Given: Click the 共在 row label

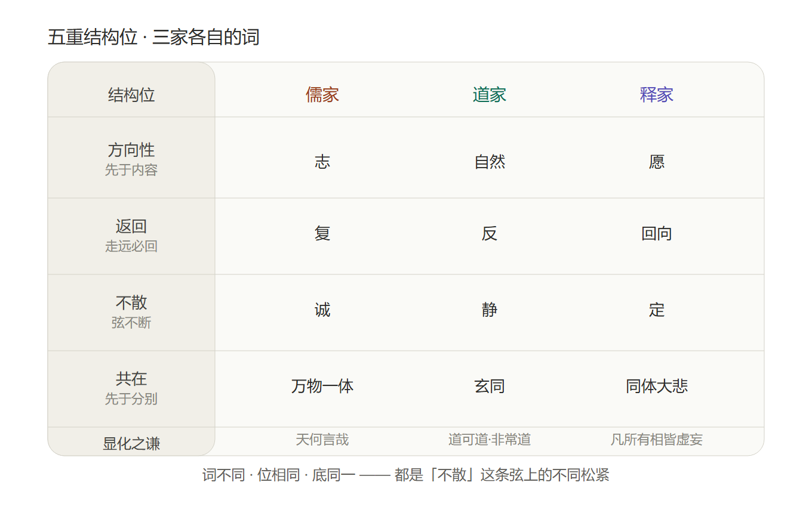Looking at the screenshot, I should click(x=131, y=379).
